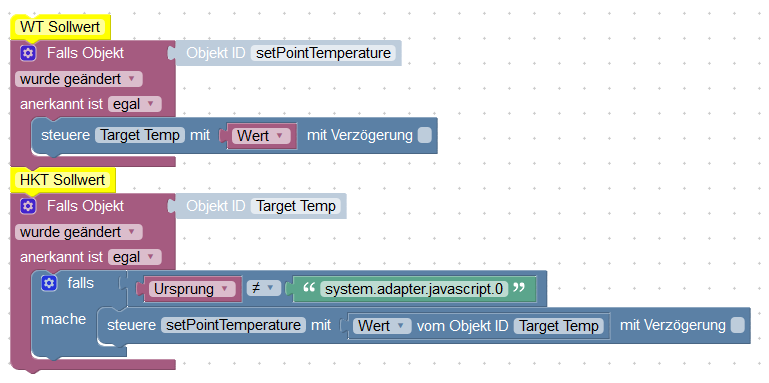Screen dimensions: 769x383
Task: Select the 'WT Sollwert' comment label
Action: tap(61, 26)
